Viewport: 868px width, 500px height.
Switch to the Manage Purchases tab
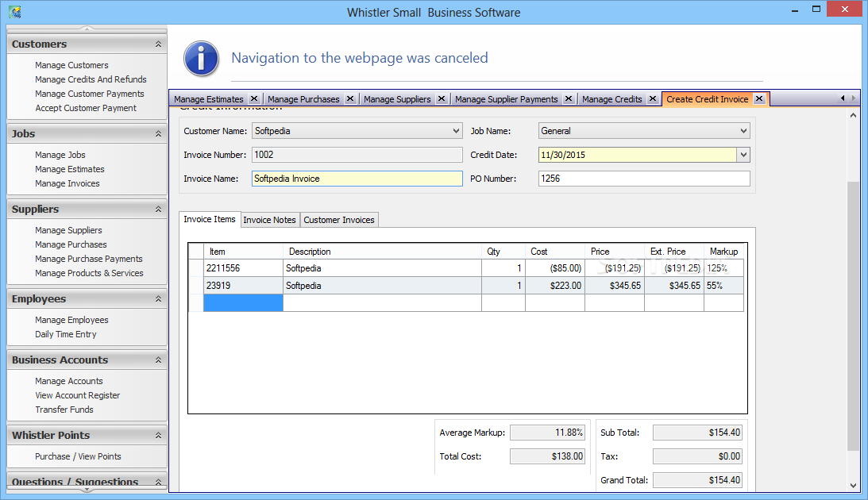(x=303, y=99)
